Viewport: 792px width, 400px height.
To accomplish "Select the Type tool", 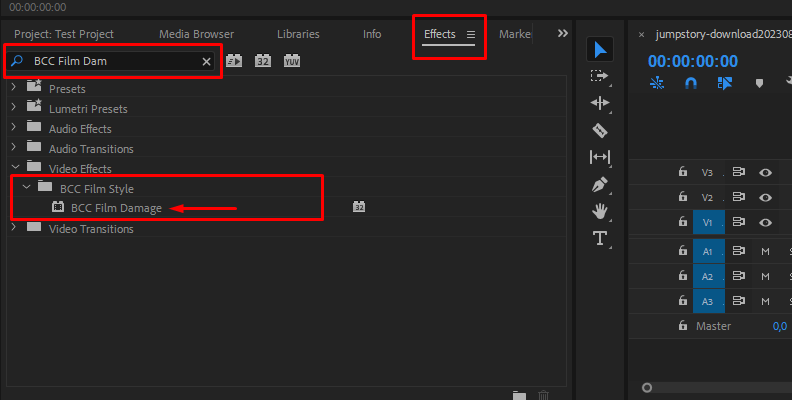I will pos(600,238).
